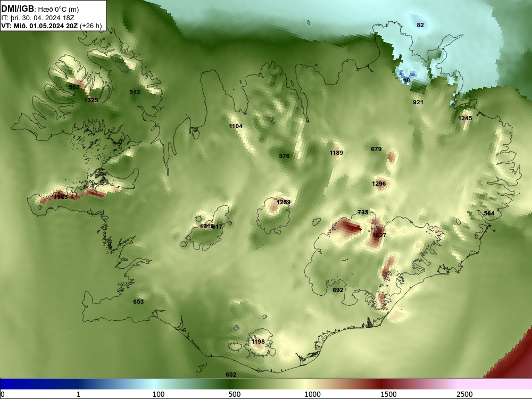This screenshot has width=532, height=399.
Task: Click the 1189 height label
Action: (x=336, y=153)
